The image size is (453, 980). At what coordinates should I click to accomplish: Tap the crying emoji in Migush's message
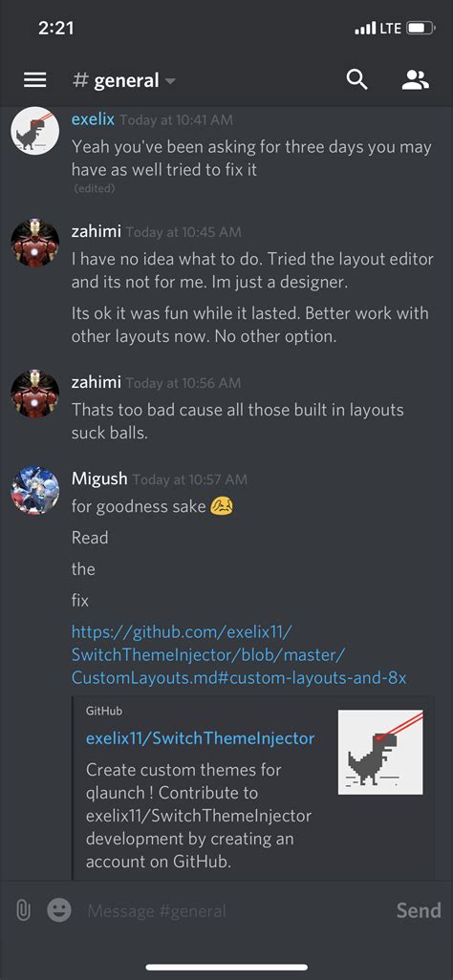point(222,505)
